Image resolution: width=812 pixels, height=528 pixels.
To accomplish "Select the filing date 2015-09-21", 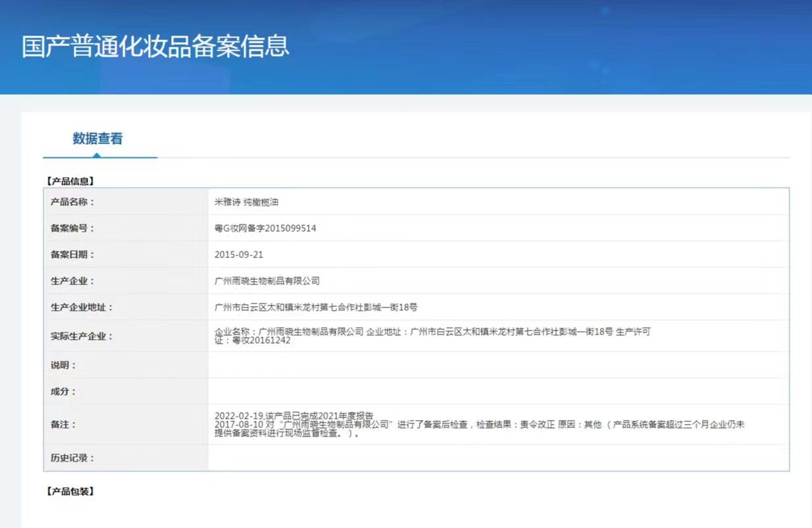I will pyautogui.click(x=238, y=255).
